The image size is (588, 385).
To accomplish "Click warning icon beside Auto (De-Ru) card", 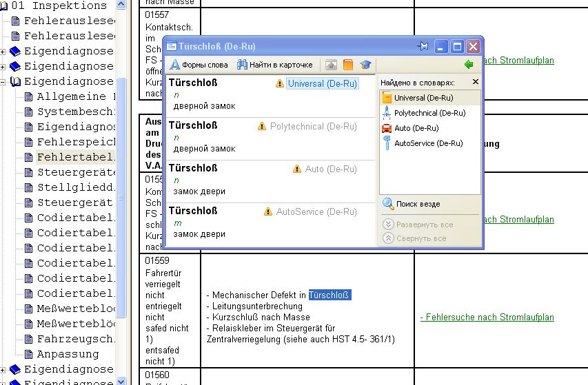I will [x=297, y=169].
